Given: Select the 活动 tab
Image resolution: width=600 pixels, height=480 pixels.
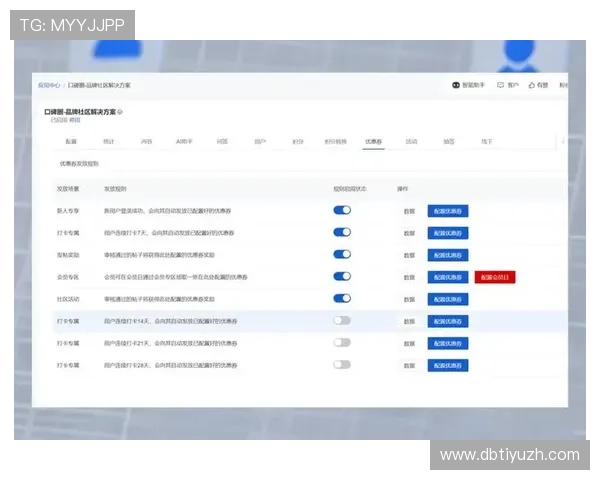Looking at the screenshot, I should pos(411,142).
